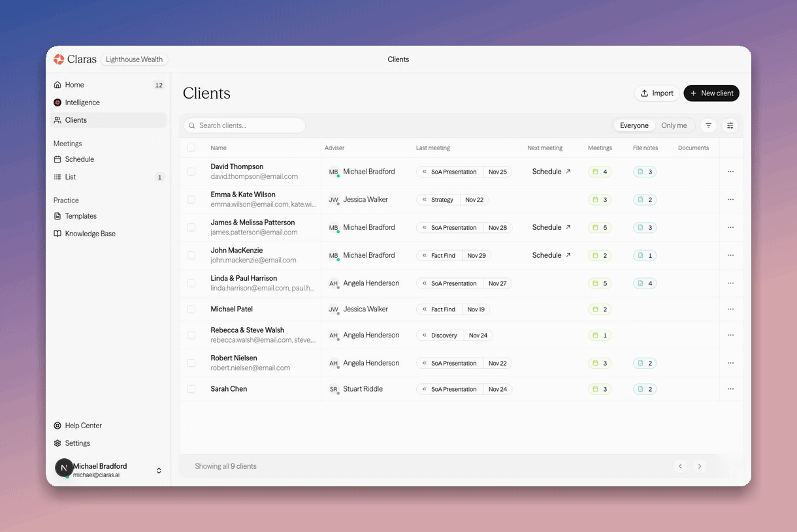Open Help Center in the sidebar

tap(108, 426)
